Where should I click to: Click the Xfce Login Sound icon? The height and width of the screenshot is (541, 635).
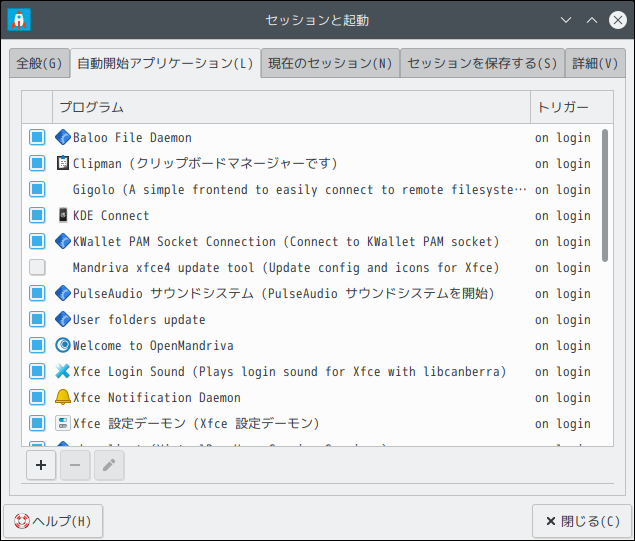tap(63, 371)
